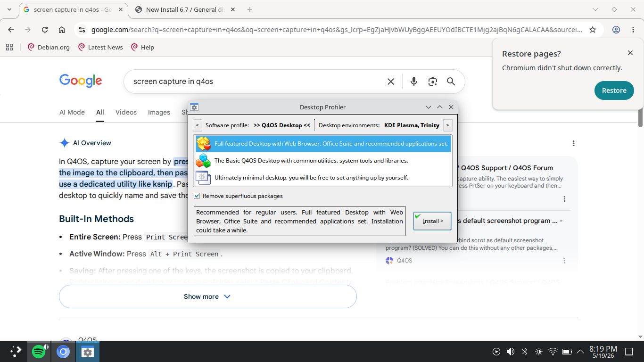The image size is (644, 362).
Task: Open the clock showing 8:19 PM
Action: [x=603, y=352]
